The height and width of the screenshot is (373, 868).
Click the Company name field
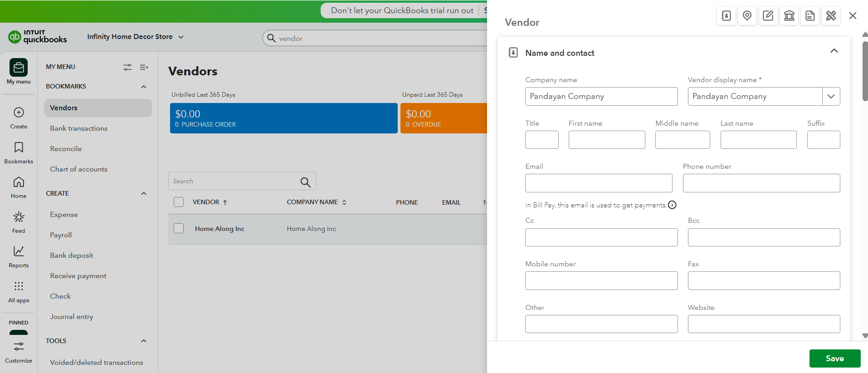[601, 96]
